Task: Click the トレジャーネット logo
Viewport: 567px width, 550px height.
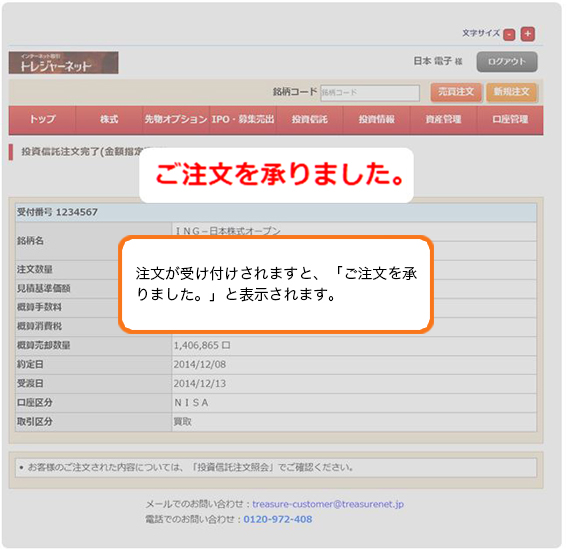Action: pos(64,63)
